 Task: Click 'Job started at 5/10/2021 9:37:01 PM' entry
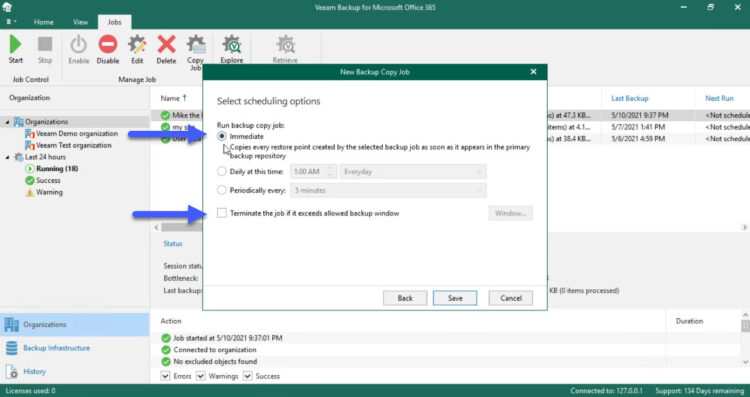pos(228,338)
